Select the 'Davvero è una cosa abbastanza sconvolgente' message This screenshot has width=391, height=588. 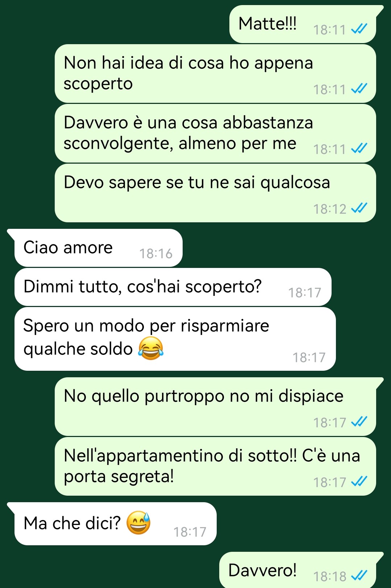pyautogui.click(x=215, y=133)
